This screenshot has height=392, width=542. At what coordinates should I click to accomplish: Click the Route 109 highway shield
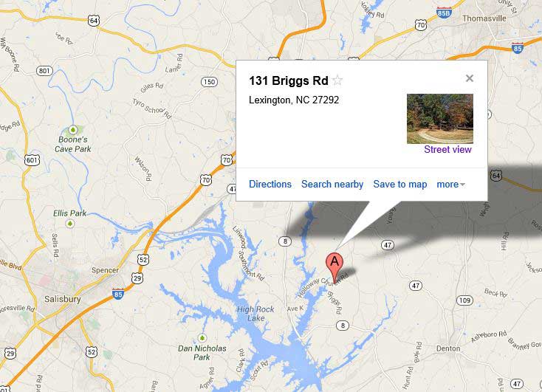(x=464, y=300)
